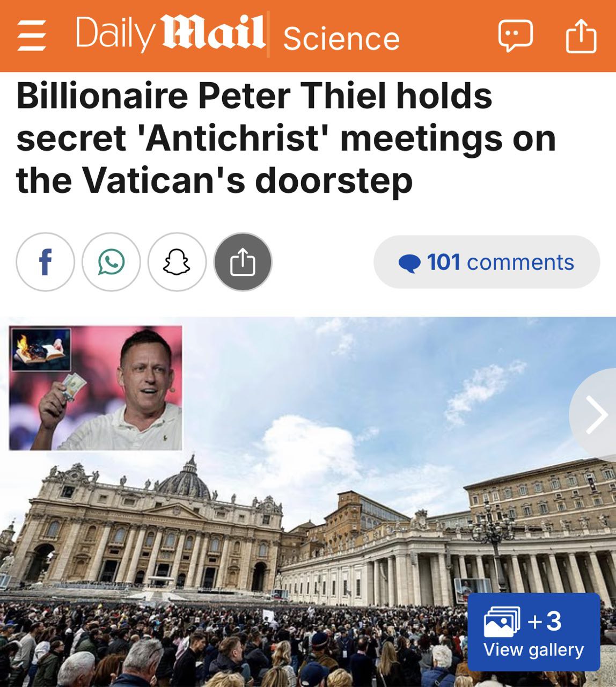Open comments via the header speech bubble icon
616x687 pixels.
(x=515, y=36)
